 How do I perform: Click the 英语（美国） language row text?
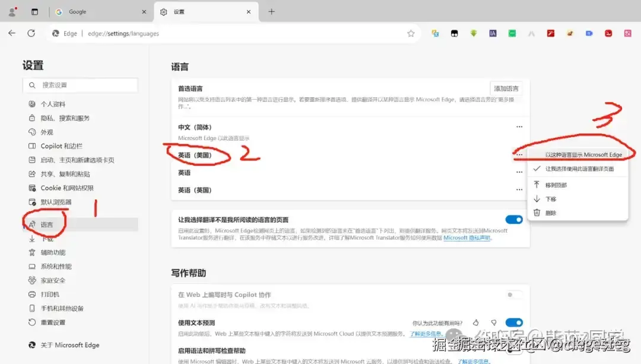(x=195, y=155)
